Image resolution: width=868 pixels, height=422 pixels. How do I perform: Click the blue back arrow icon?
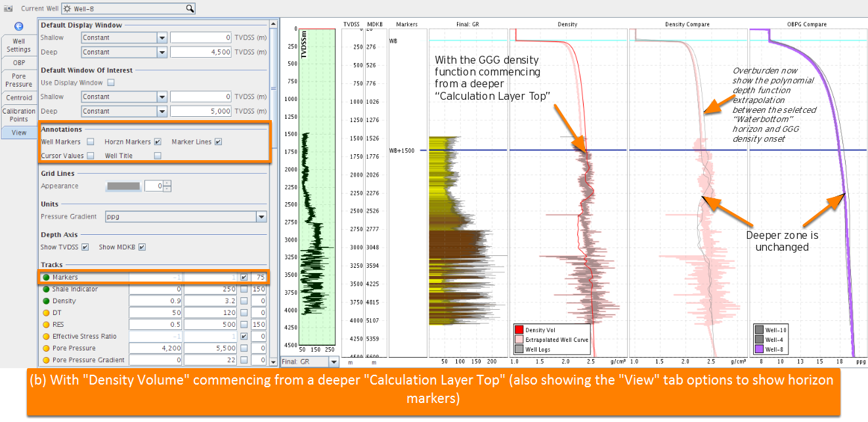[19, 26]
